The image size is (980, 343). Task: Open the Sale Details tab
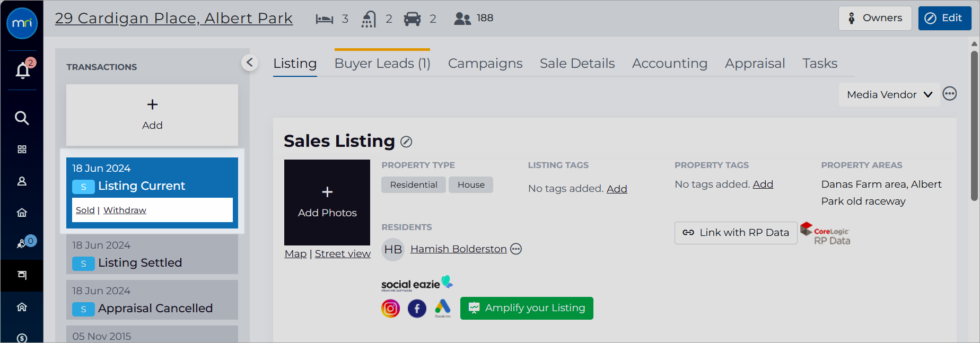(x=577, y=64)
